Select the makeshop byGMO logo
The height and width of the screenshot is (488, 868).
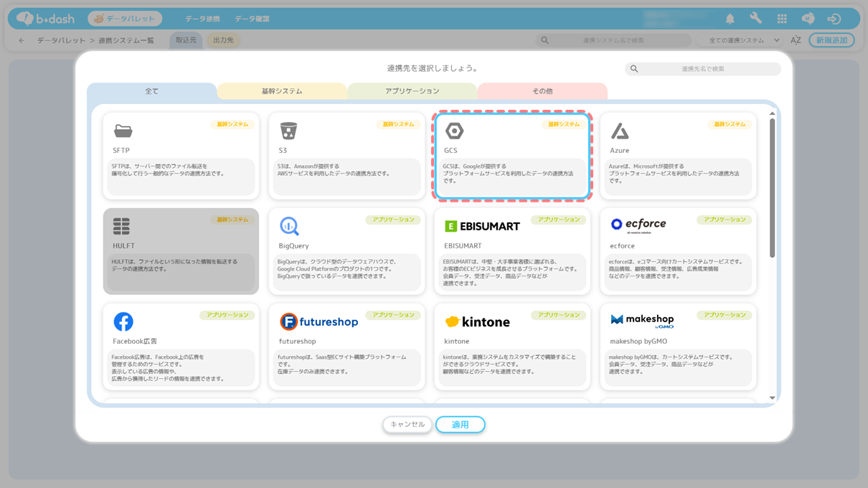coord(642,321)
